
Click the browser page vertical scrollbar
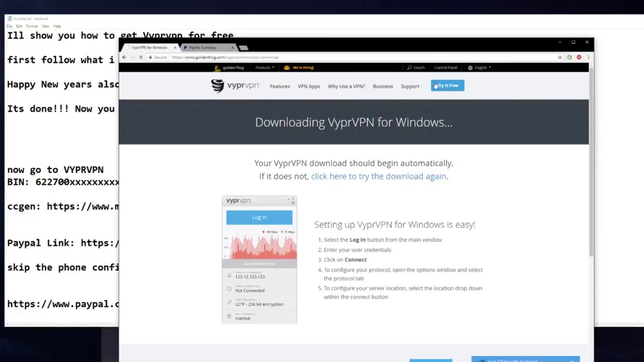click(x=591, y=161)
